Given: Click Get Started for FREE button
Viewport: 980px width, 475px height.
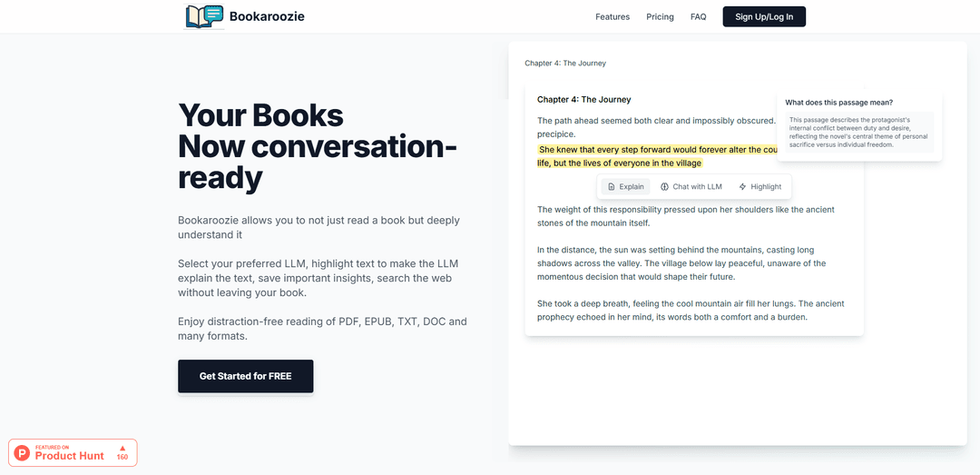Looking at the screenshot, I should 246,376.
